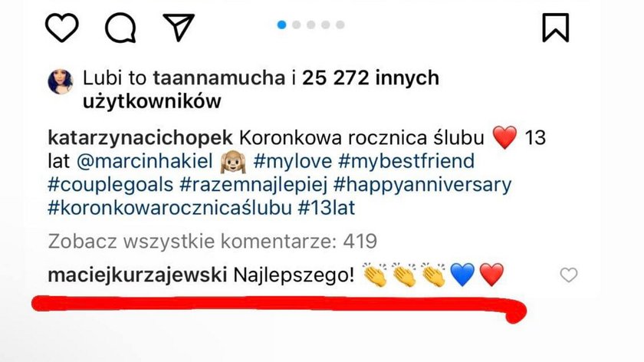Open the @marcinhakiel mention
Image resolution: width=644 pixels, height=362 pixels.
145,162
